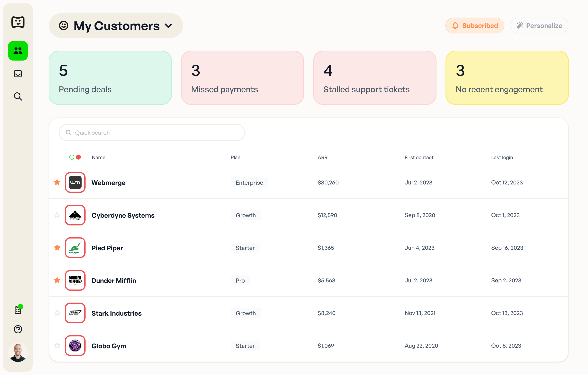Screen dimensions: 588x375
Task: Toggle star favorite for Stark Industries
Action: click(x=57, y=313)
